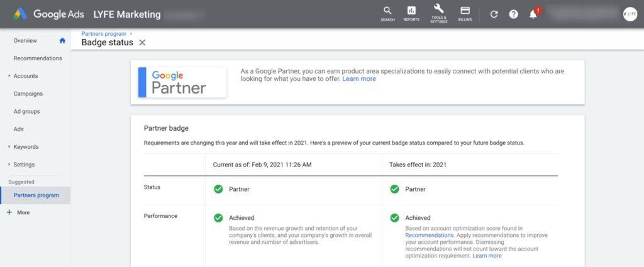Click 'Current as of: Feb 9, 2021' header
The height and width of the screenshot is (267, 644).
coord(262,165)
